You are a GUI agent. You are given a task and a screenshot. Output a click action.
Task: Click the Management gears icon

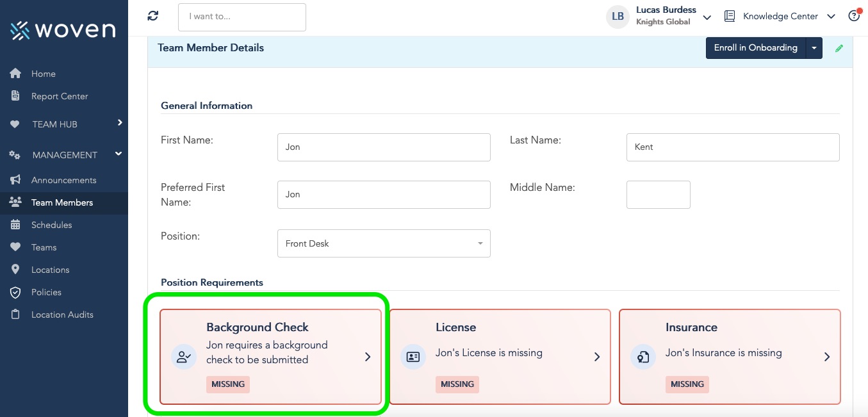tap(15, 155)
